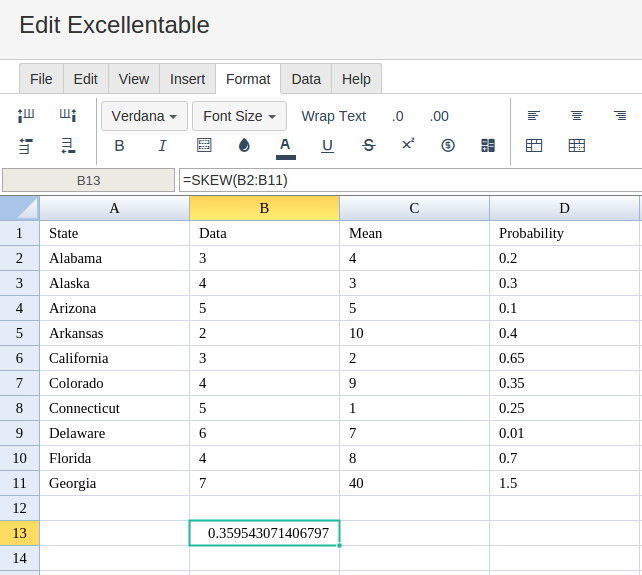Toggle strikethrough formatting
642x575 pixels.
click(368, 145)
